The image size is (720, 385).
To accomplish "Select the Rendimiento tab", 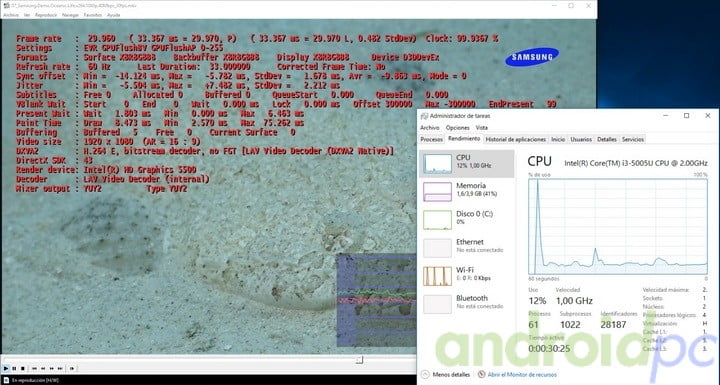I will pyautogui.click(x=464, y=139).
